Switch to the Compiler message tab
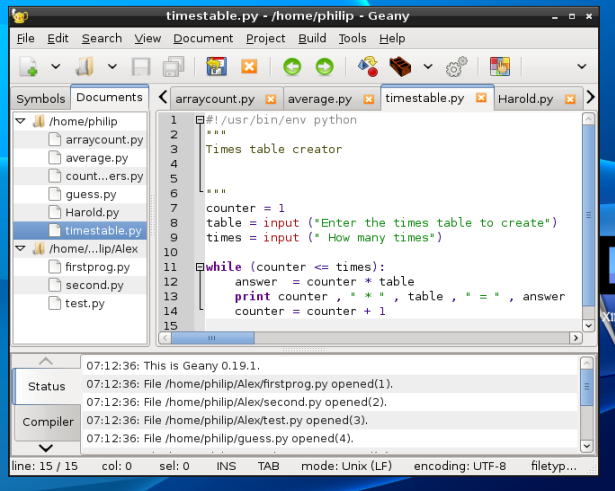Image resolution: width=615 pixels, height=491 pixels. tap(48, 422)
